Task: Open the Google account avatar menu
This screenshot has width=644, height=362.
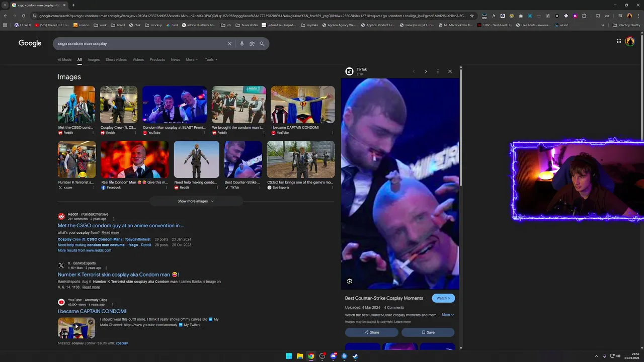Action: coord(630,41)
